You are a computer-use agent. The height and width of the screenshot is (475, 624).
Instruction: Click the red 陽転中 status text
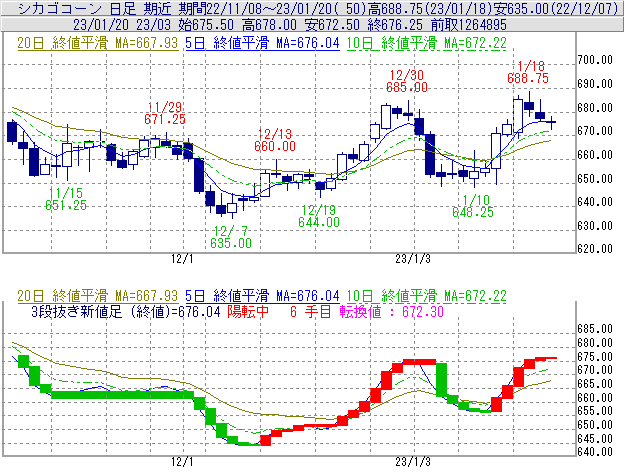pos(248,311)
